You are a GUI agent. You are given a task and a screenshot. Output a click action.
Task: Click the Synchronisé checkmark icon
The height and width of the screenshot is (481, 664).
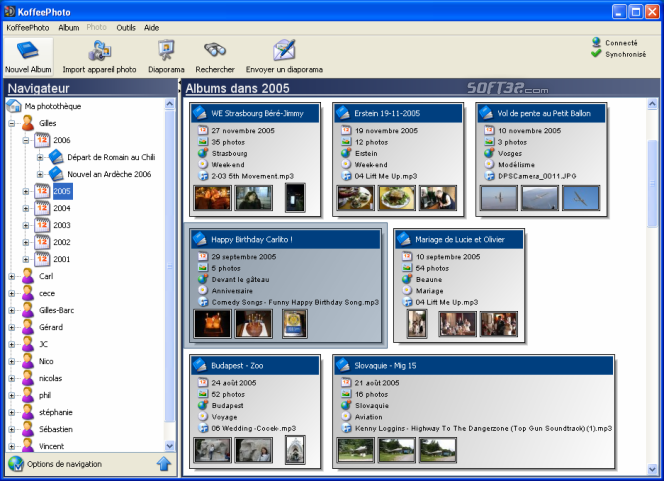click(597, 54)
